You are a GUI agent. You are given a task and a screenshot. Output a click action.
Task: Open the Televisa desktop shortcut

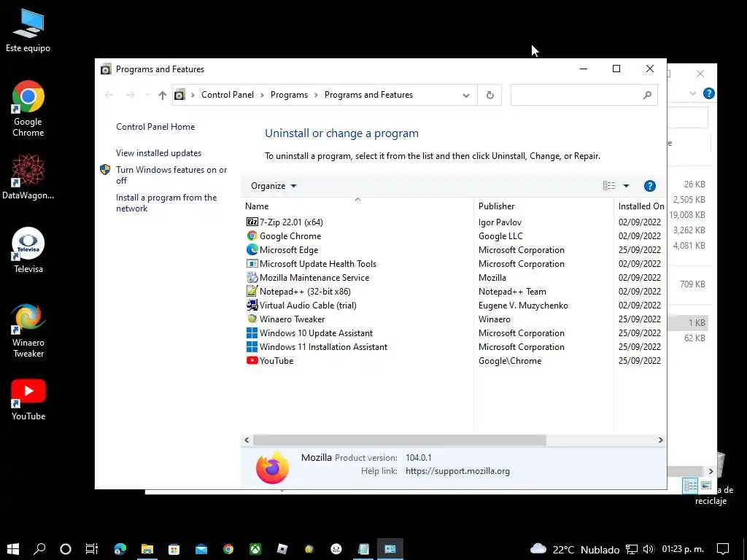point(28,251)
